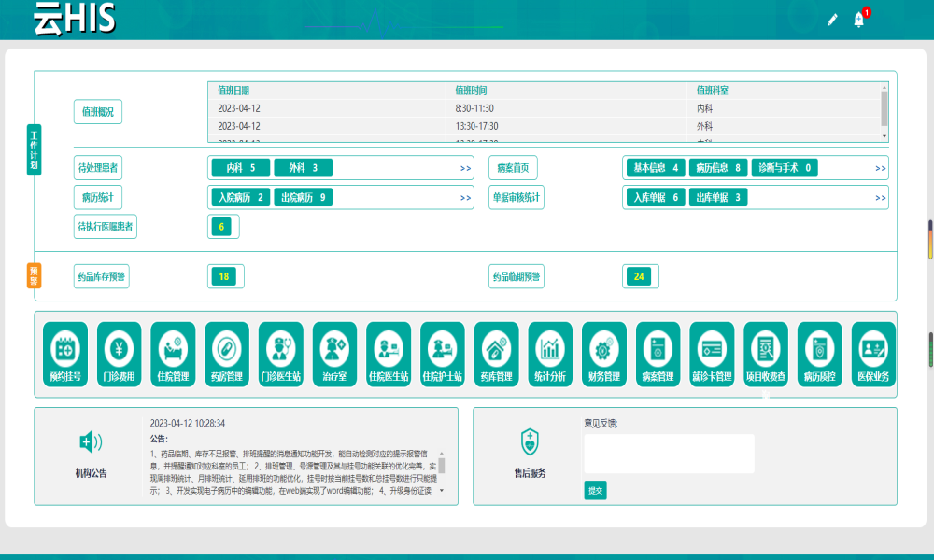The width and height of the screenshot is (934, 560).
Task: Select the 外科 duty department cell
Action: [x=704, y=126]
